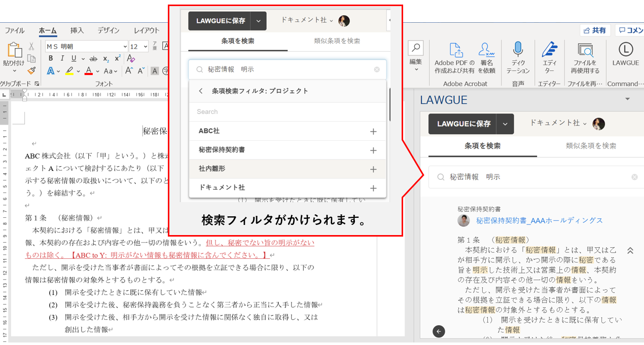Viewport: 644px width, 345px height.
Task: Open the dropdown arrow beside LAWGUEに保存 in the side panel
Action: click(x=505, y=124)
